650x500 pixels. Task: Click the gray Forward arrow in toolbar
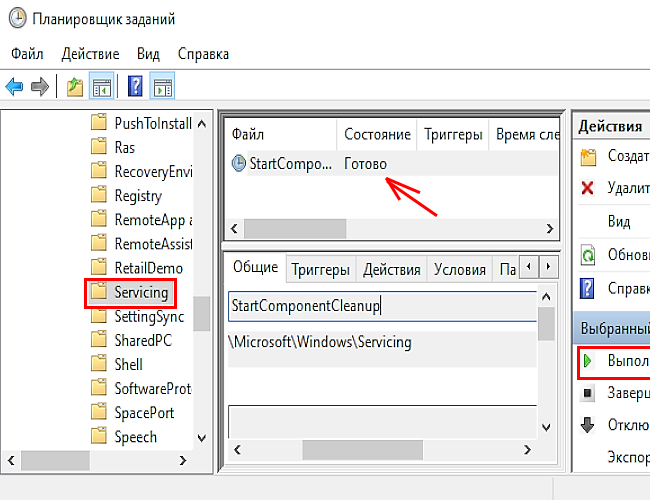point(40,87)
